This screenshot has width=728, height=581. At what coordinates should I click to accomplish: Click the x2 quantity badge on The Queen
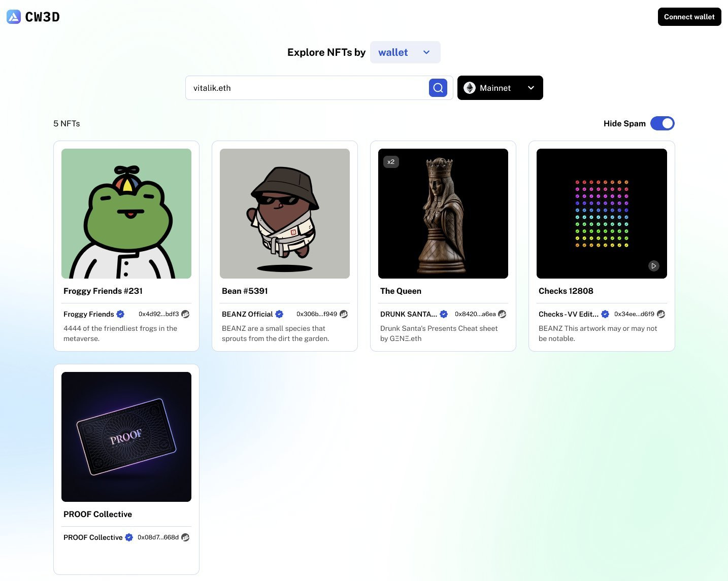point(391,162)
